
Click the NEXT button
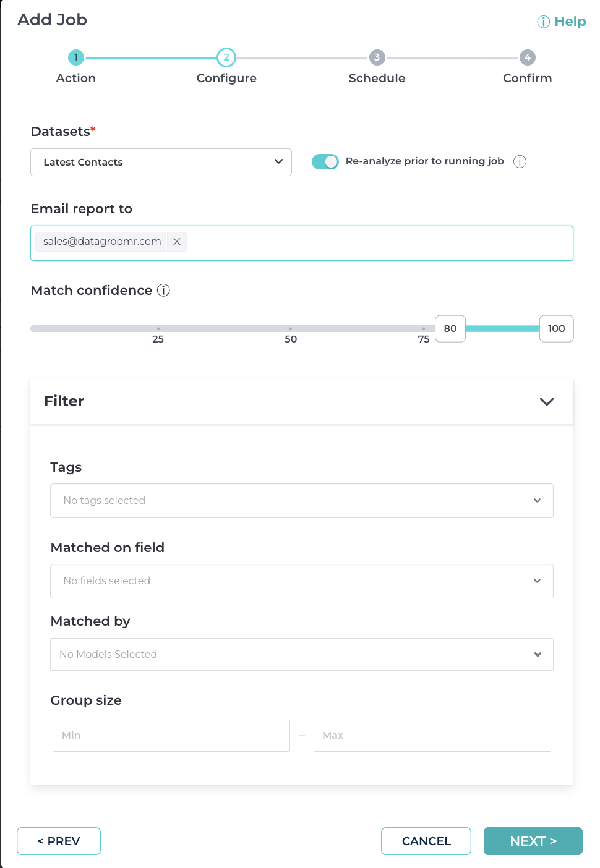point(533,841)
